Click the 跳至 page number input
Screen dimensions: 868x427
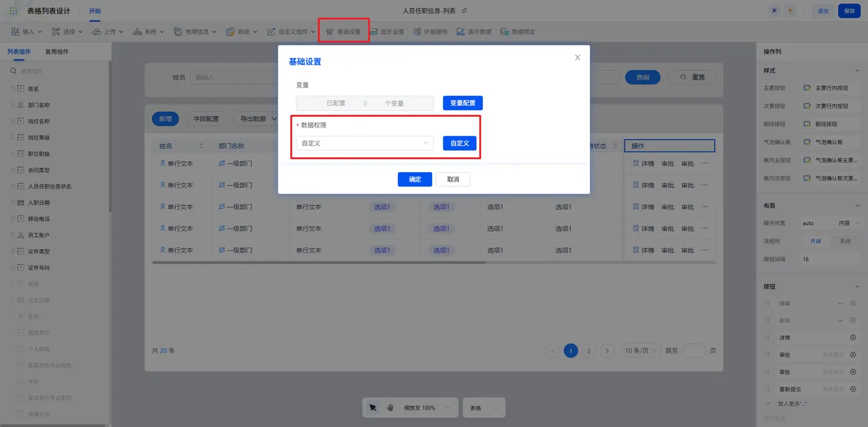click(694, 351)
